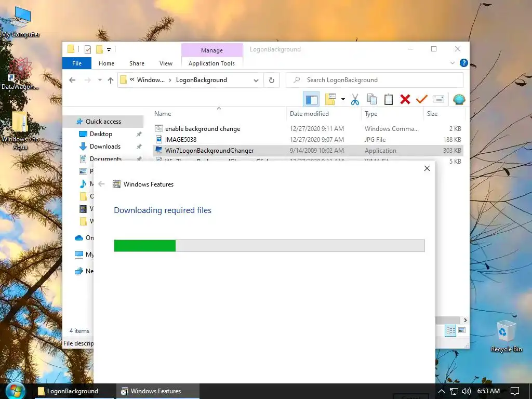Click My Computer monitor icon in sidebar

tap(79, 254)
